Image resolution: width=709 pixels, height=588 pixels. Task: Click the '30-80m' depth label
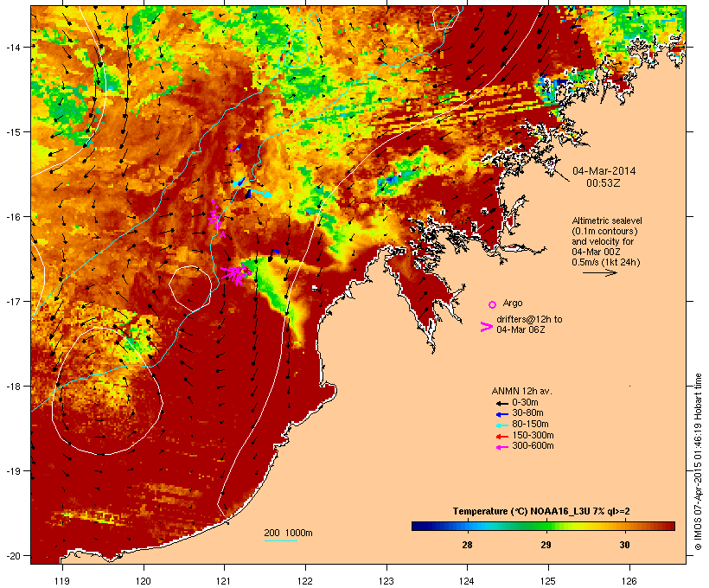527,413
